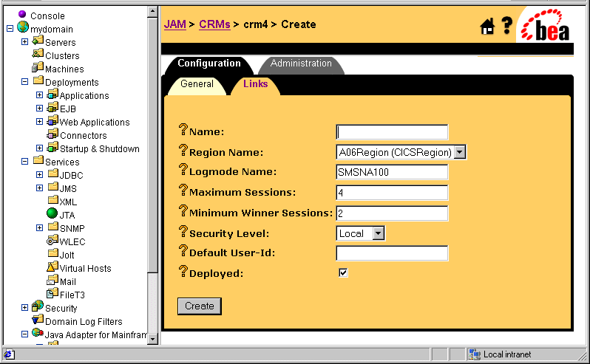Expand the Security tree node
The image size is (590, 364).
pyautogui.click(x=25, y=308)
